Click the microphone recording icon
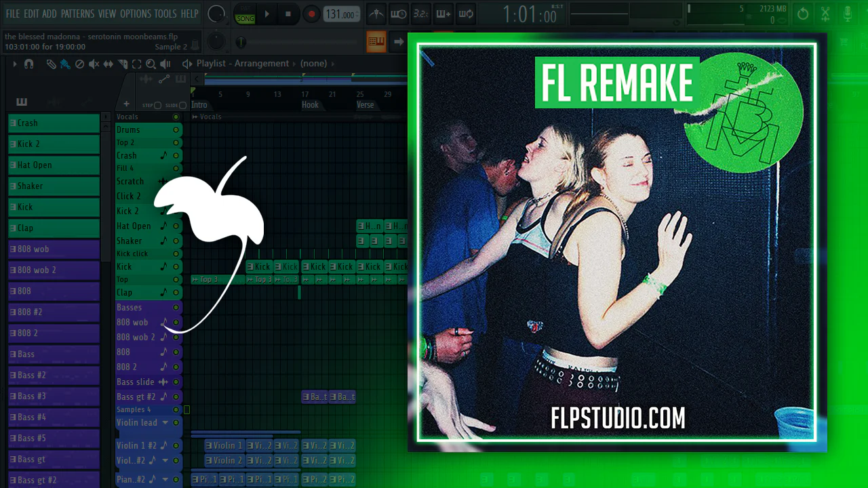 (x=848, y=14)
